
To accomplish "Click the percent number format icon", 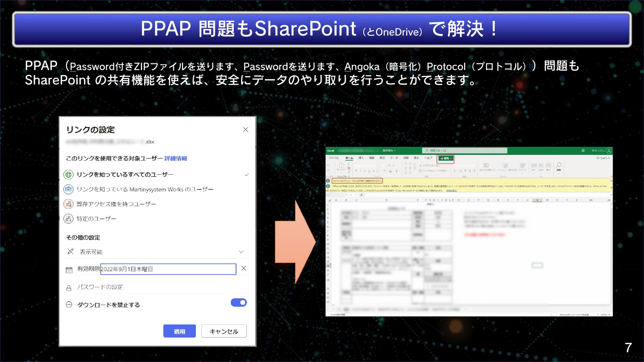I will click(x=461, y=171).
